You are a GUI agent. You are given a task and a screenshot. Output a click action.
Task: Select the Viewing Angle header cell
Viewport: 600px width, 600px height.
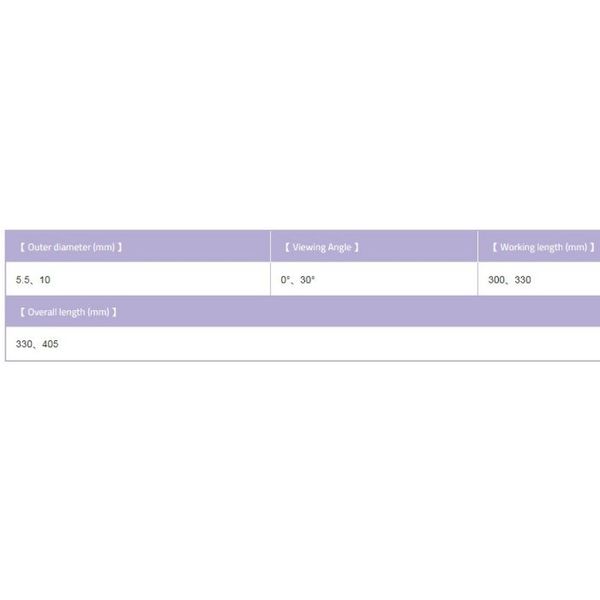374,246
